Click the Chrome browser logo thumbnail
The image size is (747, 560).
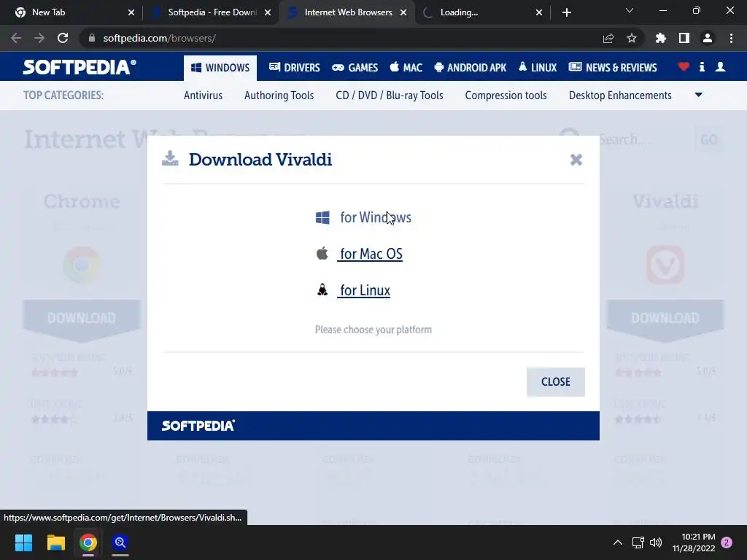[x=82, y=265]
